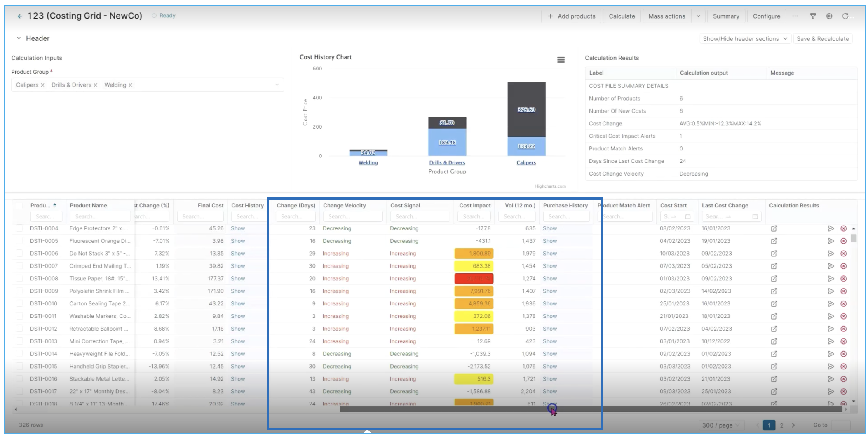Collapse the Header section chevron

pyautogui.click(x=19, y=38)
